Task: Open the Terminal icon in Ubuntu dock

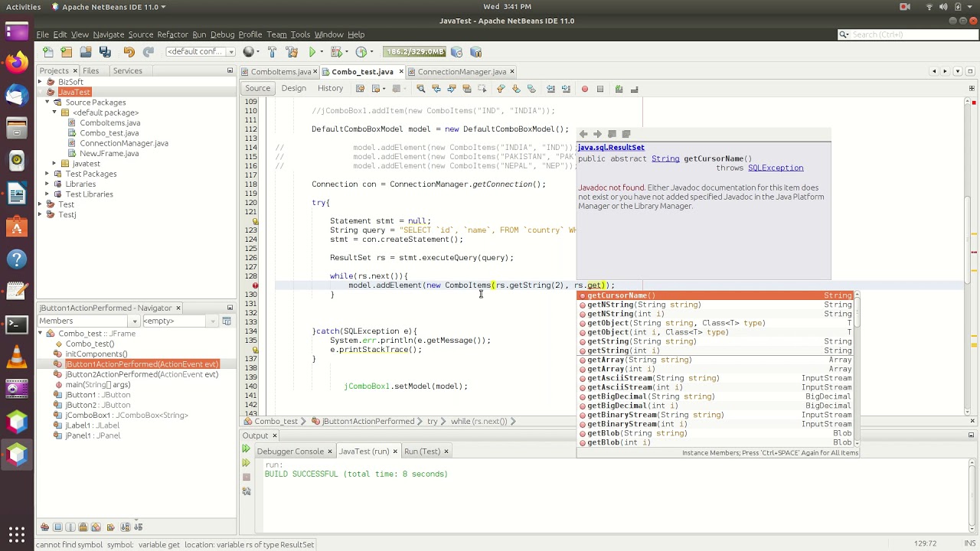Action: pos(17,324)
